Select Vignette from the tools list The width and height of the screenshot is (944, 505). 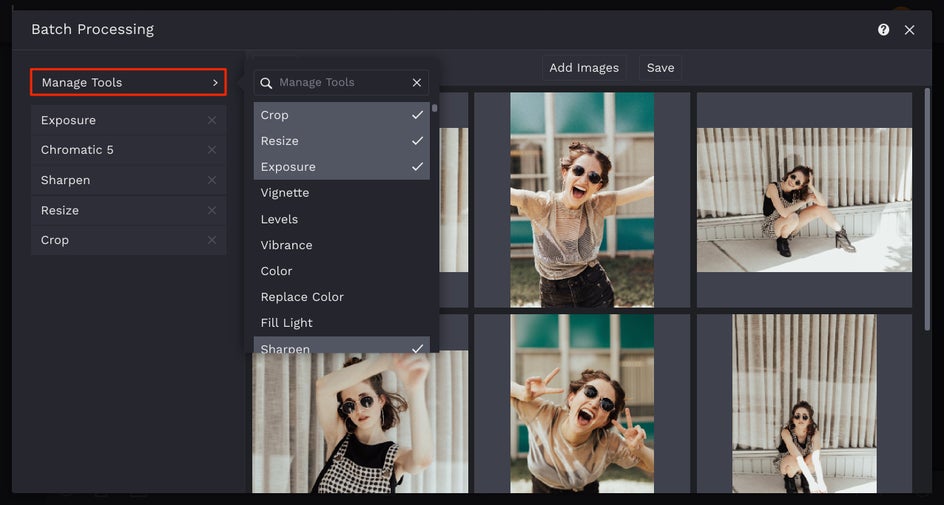click(x=285, y=193)
